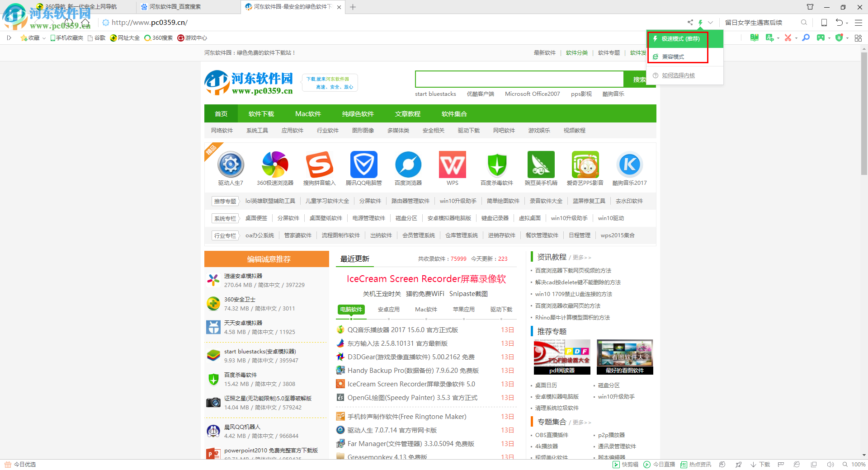Select the 安卓应用 tab in recent updates

[388, 309]
